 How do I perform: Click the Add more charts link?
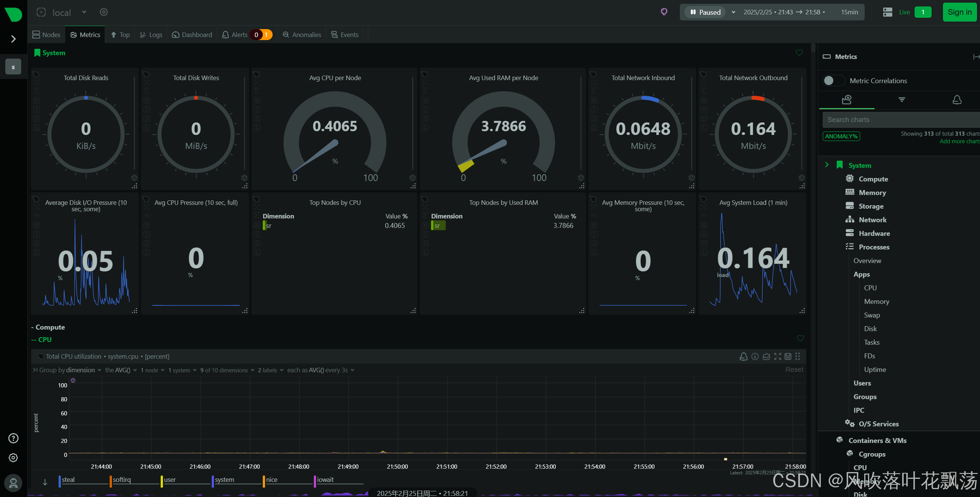[x=959, y=141]
